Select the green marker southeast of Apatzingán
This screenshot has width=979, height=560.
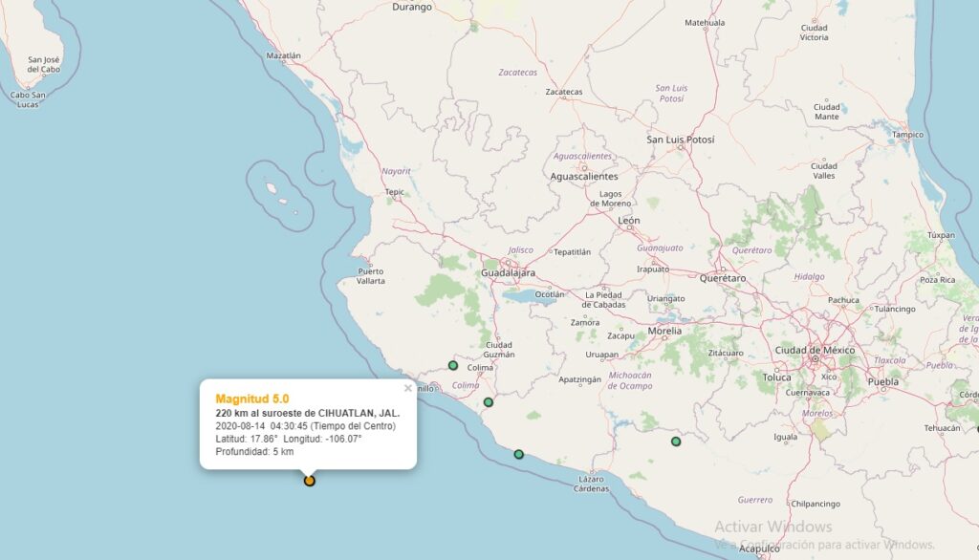676,442
